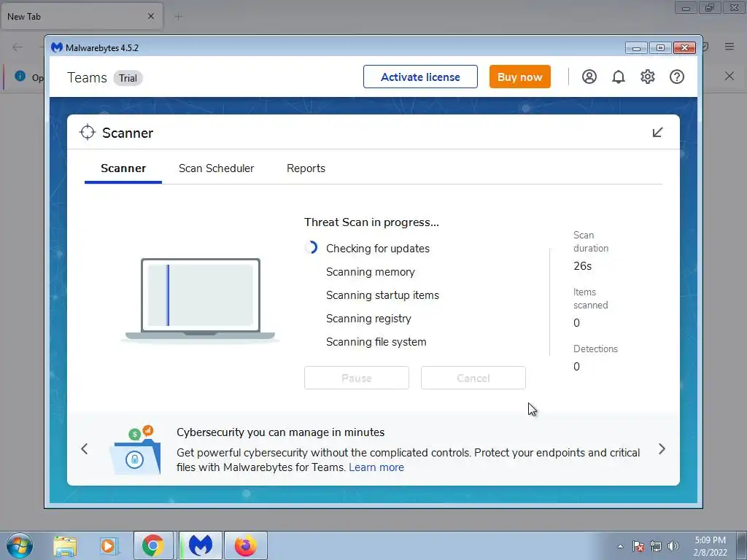
Task: Open the Scan Scheduler tab
Action: (216, 168)
